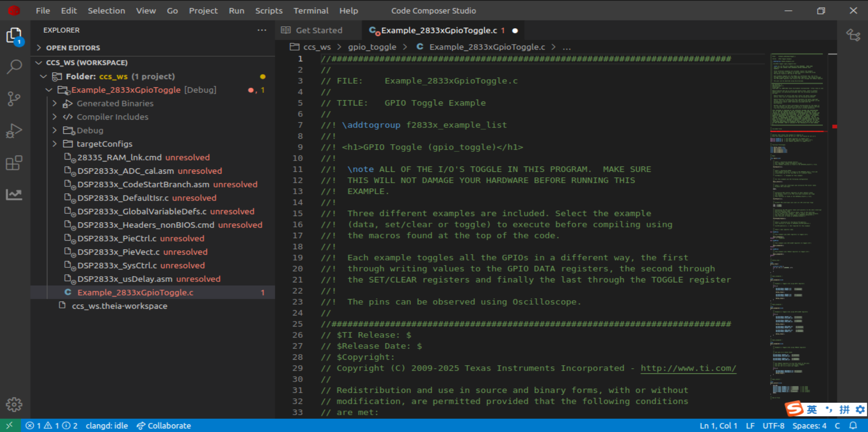Close the unsaved Example_2833xGpioToggle.c tab dot
The image size is (868, 432).
[515, 30]
